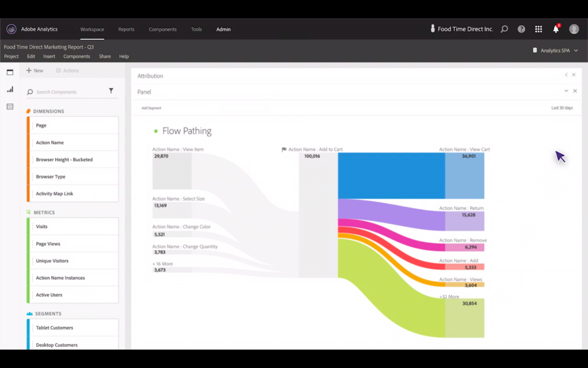The image size is (588, 368).
Task: Open the Insert menu
Action: [x=49, y=56]
